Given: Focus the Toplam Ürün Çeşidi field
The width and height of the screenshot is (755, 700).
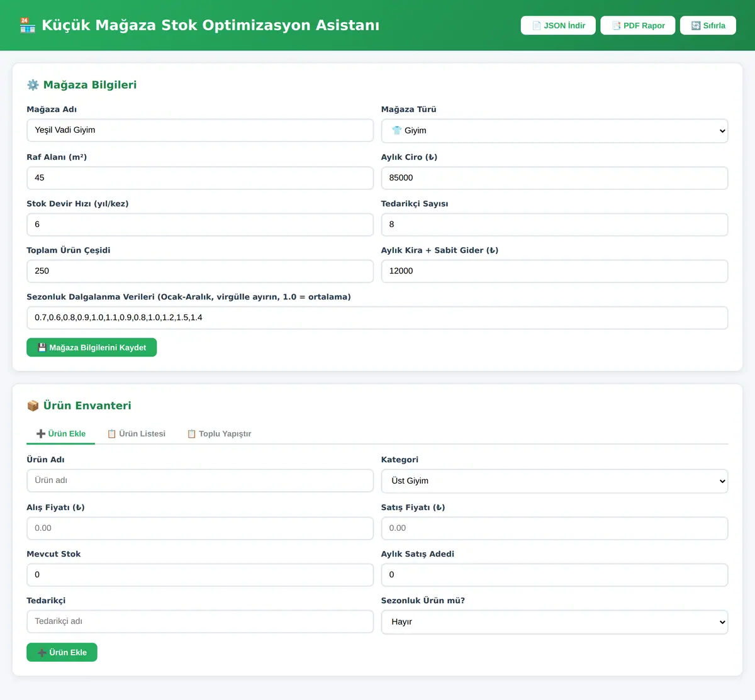Looking at the screenshot, I should (x=200, y=271).
